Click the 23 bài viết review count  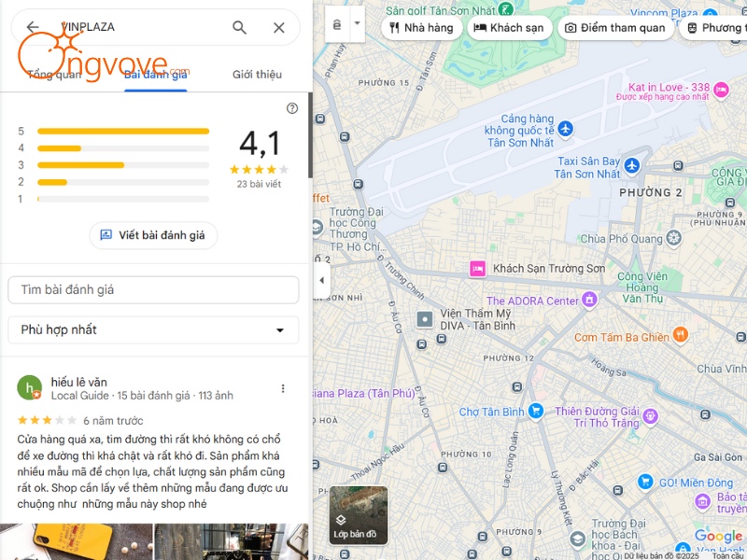point(259,184)
